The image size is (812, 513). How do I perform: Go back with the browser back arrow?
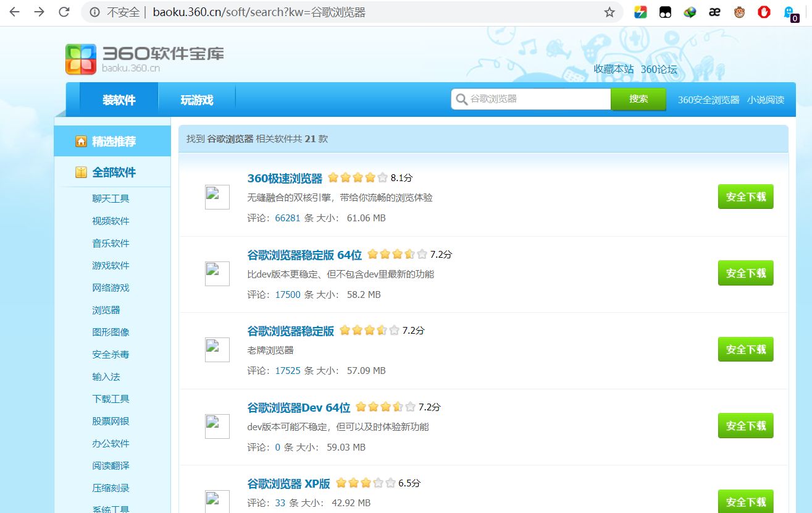pyautogui.click(x=15, y=12)
